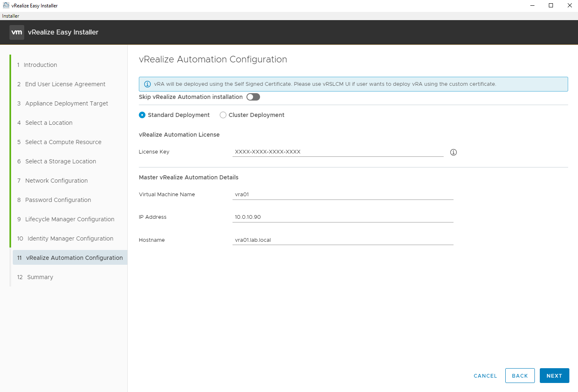Select Cluster Deployment radio button

point(223,115)
